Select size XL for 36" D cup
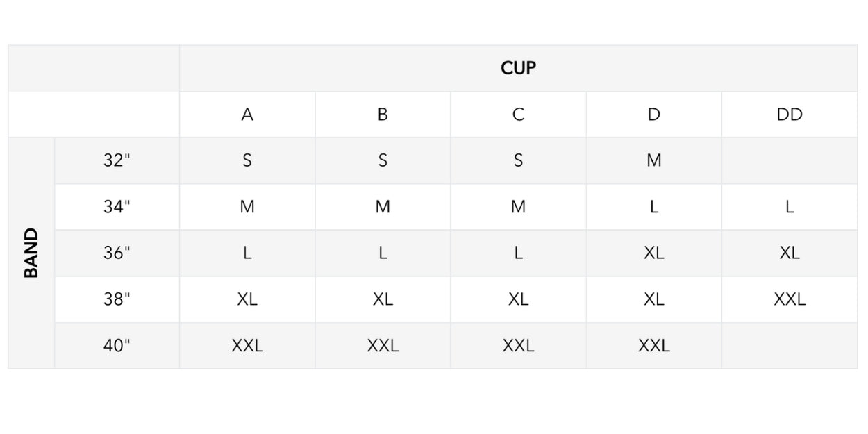 (653, 253)
